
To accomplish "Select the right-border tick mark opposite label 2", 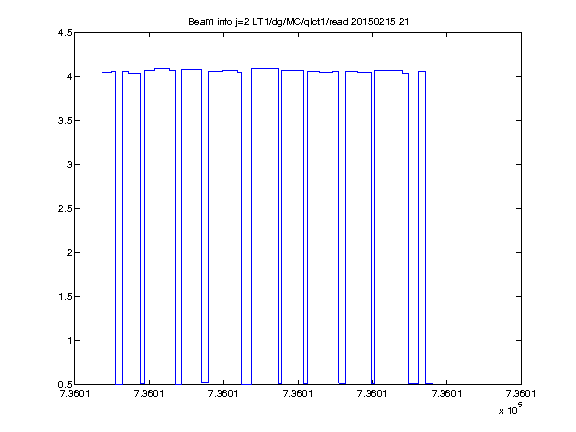I will click(x=518, y=252).
